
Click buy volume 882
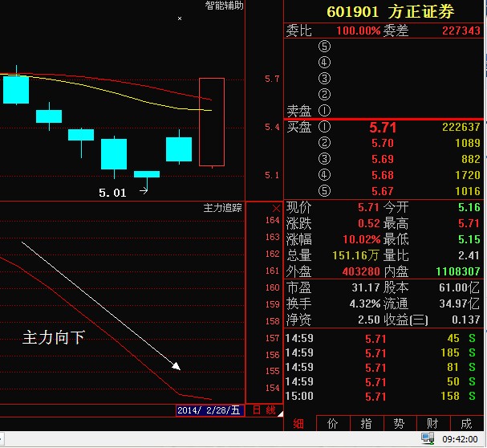pos(471,159)
